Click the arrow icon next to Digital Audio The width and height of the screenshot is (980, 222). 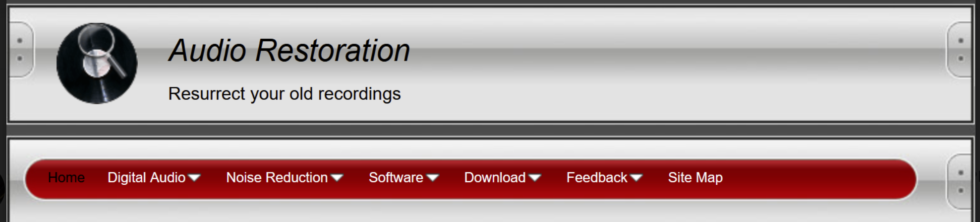point(194,178)
